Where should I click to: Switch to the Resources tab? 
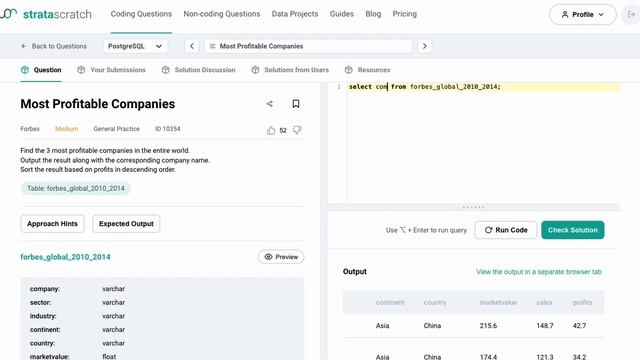coord(367,70)
